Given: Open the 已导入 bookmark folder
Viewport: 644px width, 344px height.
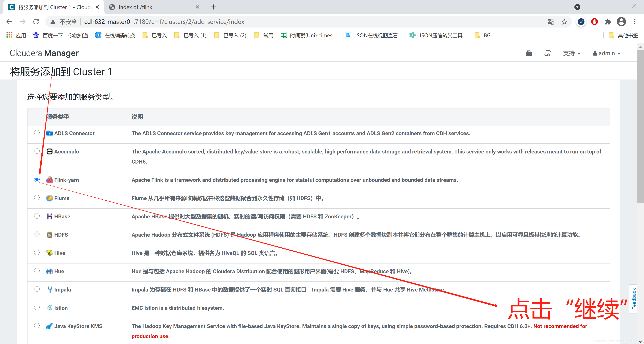Looking at the screenshot, I should (154, 35).
